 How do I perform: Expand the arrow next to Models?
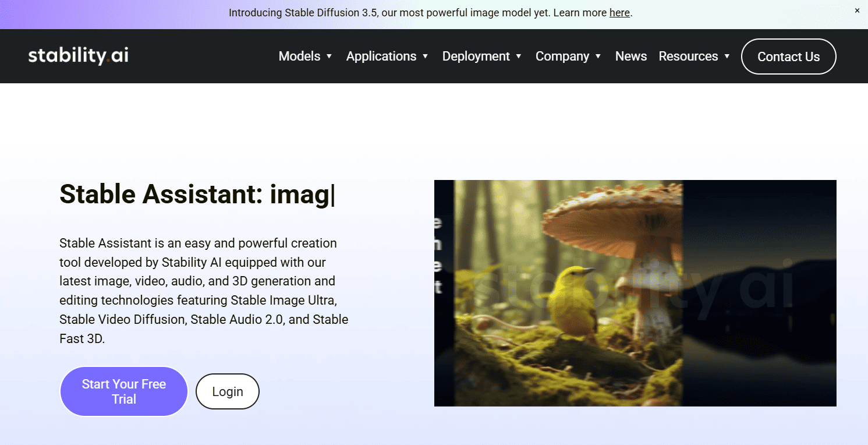[x=330, y=56]
